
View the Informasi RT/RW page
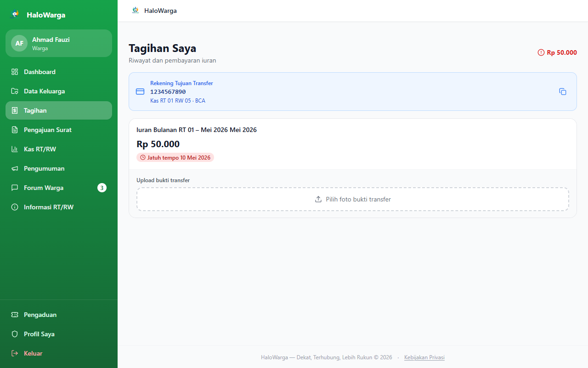59,207
